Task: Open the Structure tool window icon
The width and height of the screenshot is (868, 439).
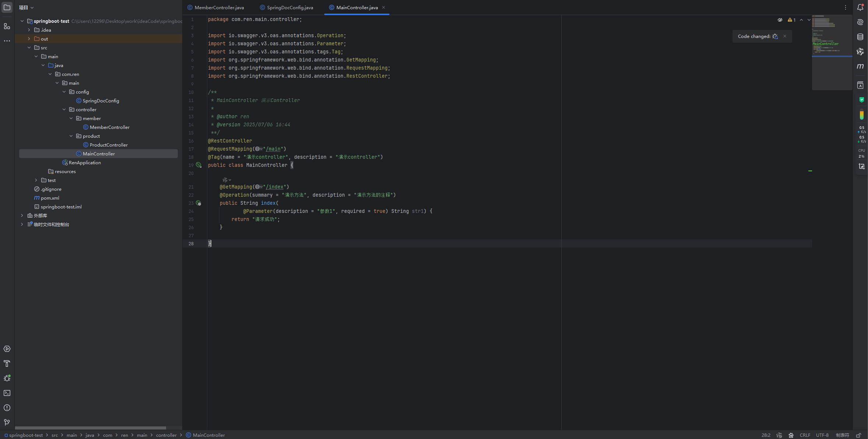Action: pos(7,26)
